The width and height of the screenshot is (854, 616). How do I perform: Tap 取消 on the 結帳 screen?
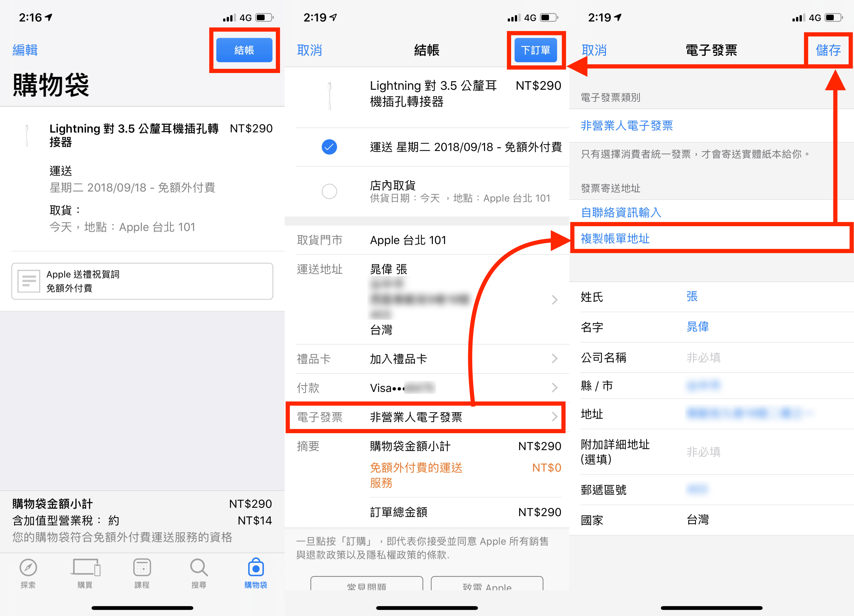tap(309, 50)
